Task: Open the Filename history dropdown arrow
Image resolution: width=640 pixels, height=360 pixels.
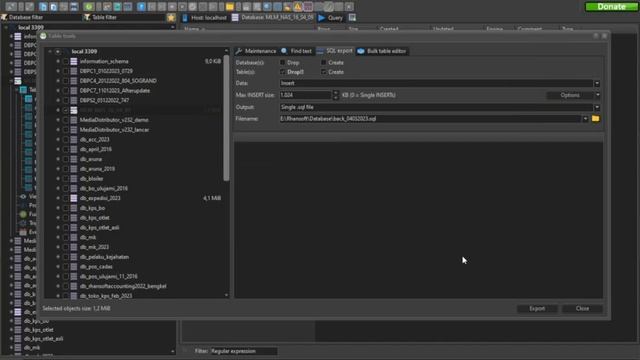Action: coord(585,119)
